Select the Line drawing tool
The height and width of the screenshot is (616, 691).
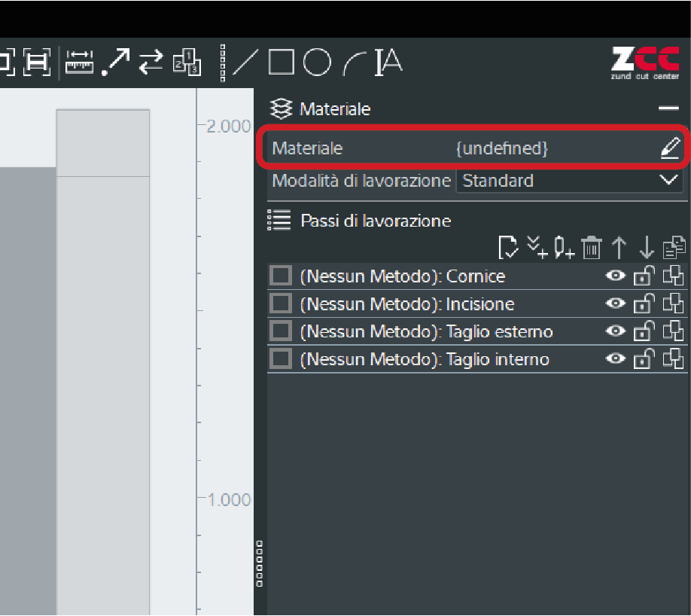[245, 62]
